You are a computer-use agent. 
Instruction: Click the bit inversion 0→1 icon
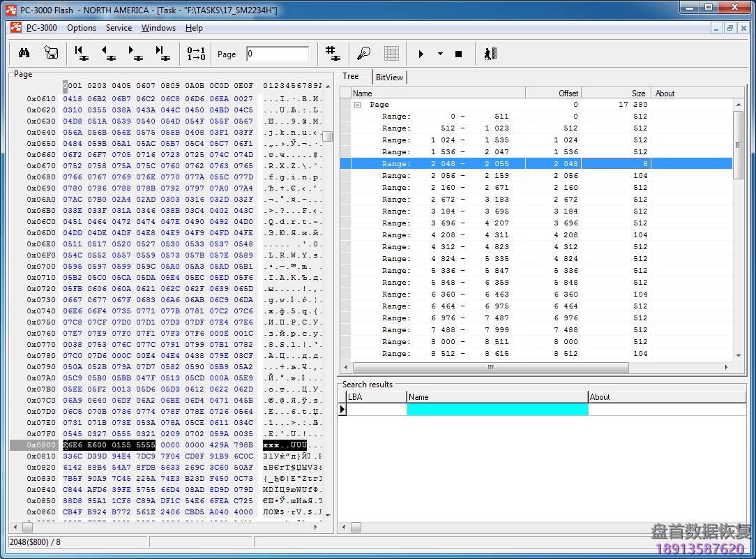pos(197,54)
